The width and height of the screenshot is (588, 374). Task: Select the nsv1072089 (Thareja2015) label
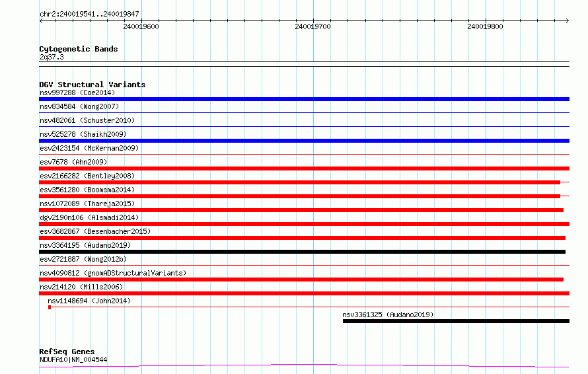tap(87, 204)
